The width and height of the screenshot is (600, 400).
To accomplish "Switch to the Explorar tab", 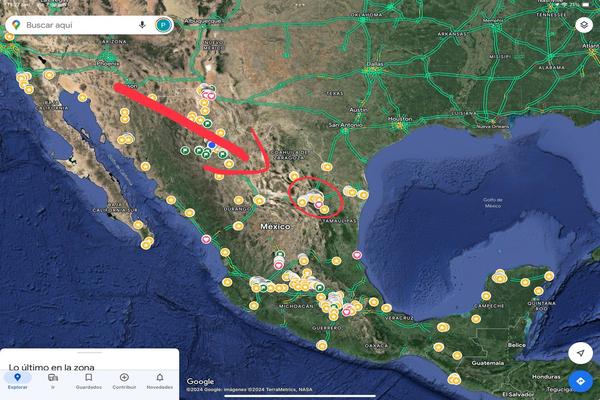I will (17, 380).
